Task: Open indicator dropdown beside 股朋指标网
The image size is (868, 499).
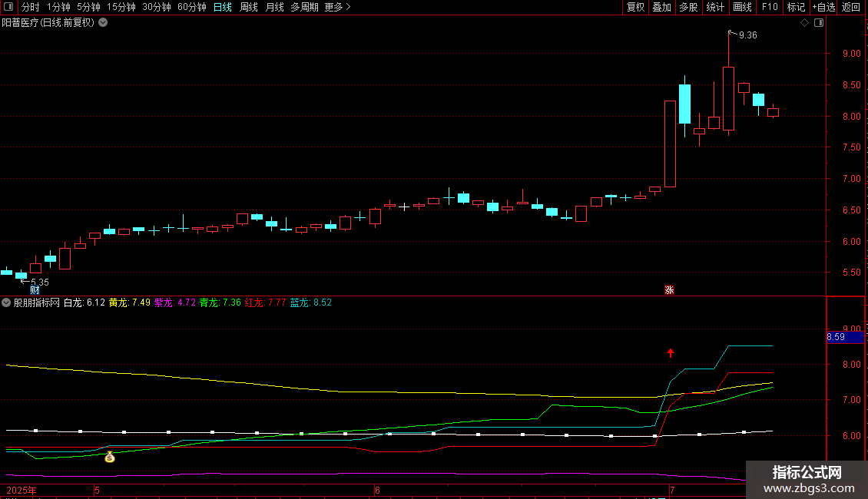Action: click(x=6, y=302)
